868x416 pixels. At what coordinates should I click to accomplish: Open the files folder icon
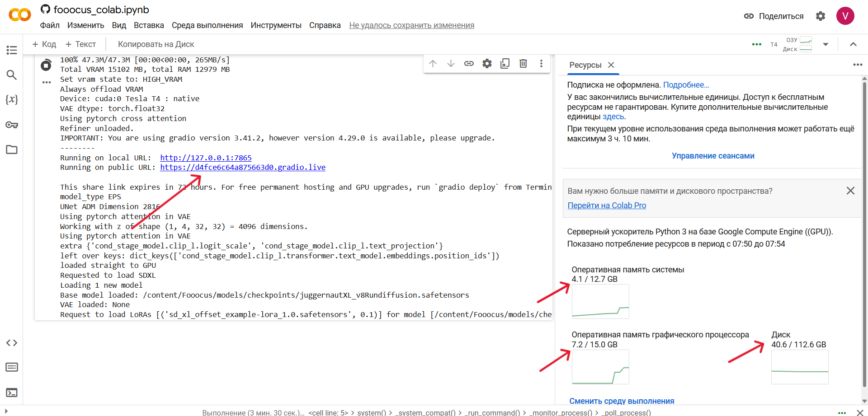click(x=12, y=150)
